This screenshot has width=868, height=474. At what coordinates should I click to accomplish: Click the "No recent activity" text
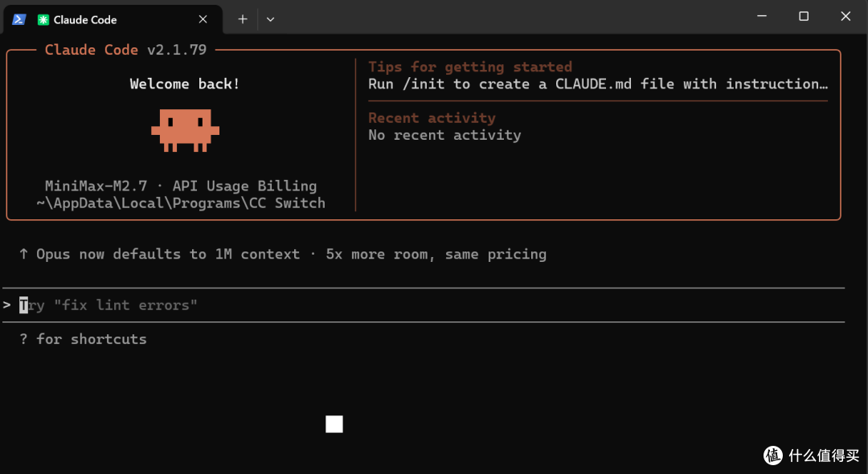tap(444, 135)
